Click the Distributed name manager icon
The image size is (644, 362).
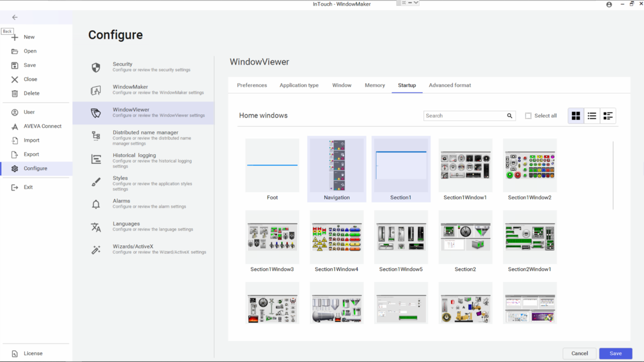[x=96, y=136]
